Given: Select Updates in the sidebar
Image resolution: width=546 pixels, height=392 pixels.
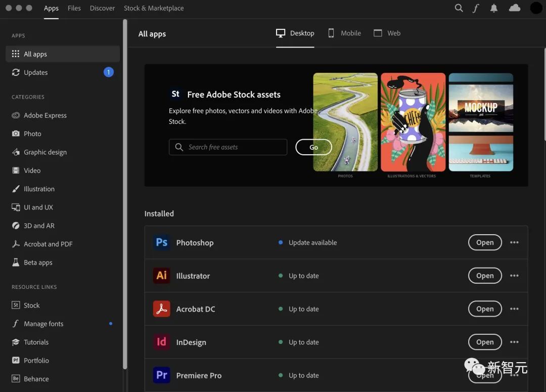Looking at the screenshot, I should pyautogui.click(x=35, y=72).
